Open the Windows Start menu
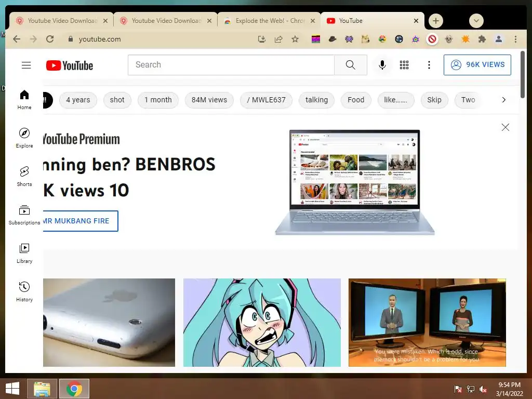 coord(12,389)
